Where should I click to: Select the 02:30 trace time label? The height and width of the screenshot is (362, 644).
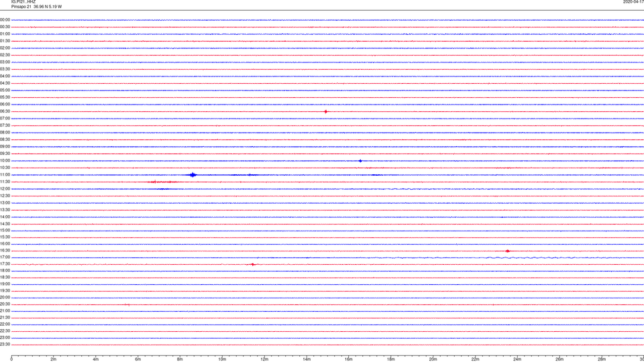tap(5, 55)
